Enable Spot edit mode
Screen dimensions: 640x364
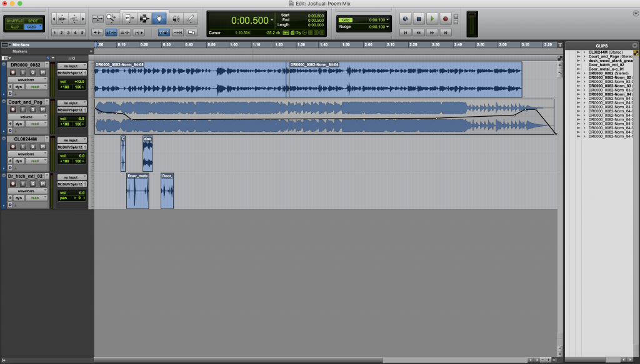[33, 21]
